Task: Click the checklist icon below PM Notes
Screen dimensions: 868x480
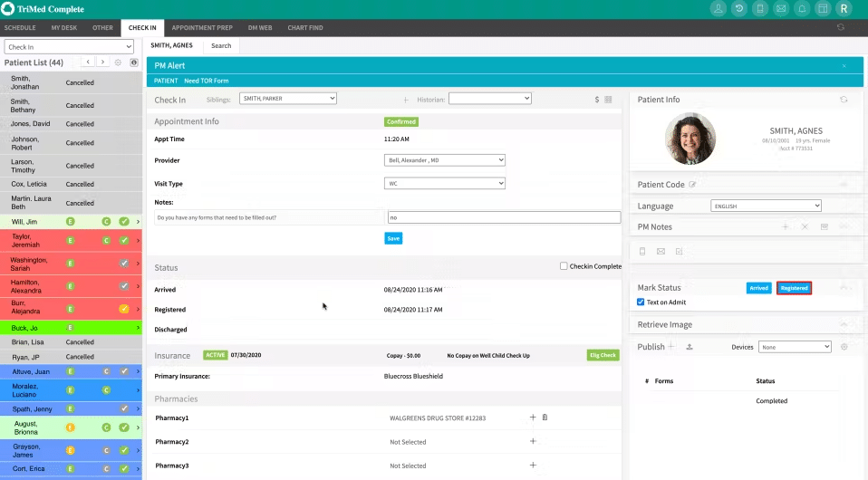Action: point(680,252)
